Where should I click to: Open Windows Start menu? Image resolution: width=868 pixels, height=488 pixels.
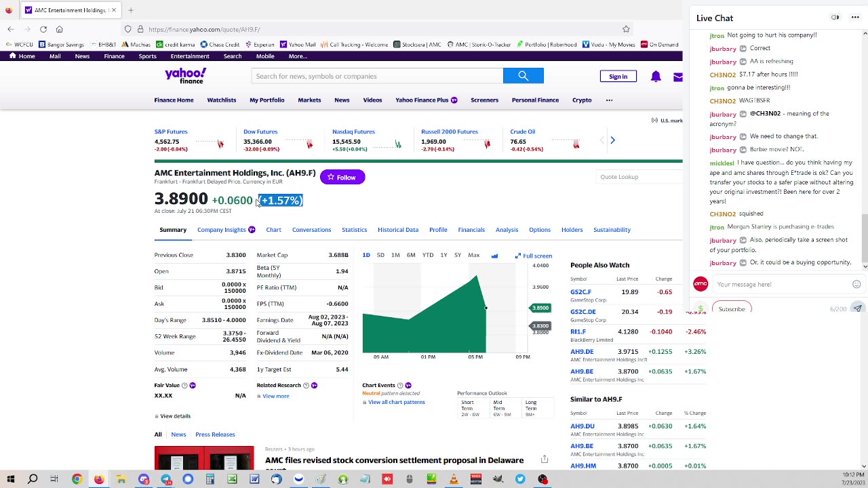11,479
